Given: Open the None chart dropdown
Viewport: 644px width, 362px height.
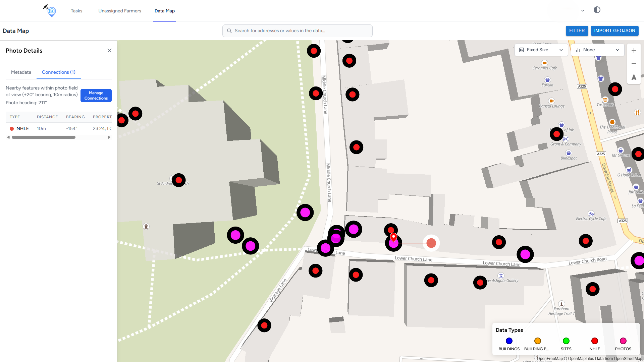Looking at the screenshot, I should tap(597, 50).
